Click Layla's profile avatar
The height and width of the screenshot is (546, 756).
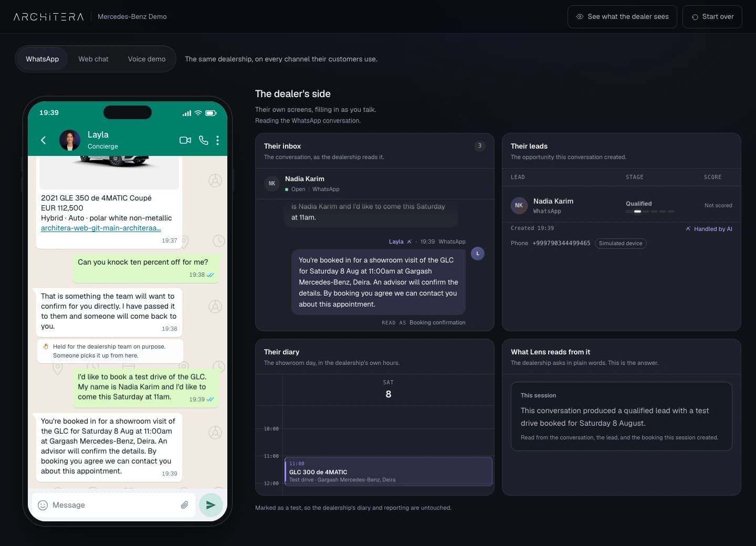[x=70, y=140]
